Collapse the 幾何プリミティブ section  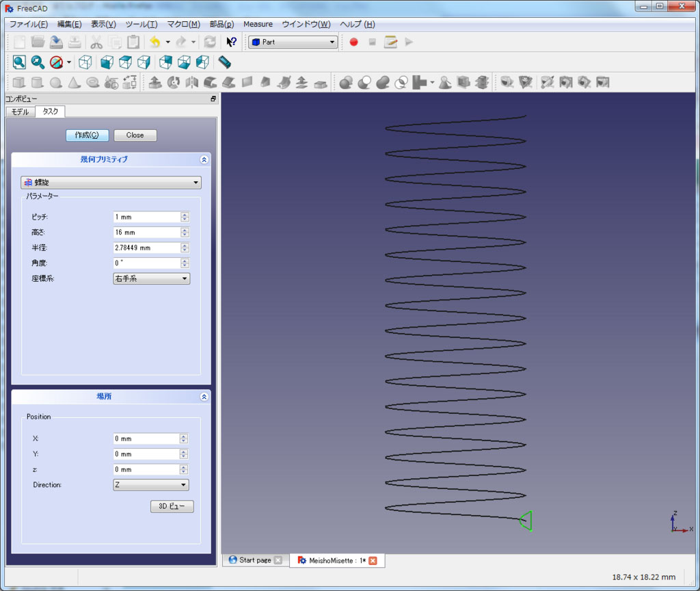(x=204, y=159)
